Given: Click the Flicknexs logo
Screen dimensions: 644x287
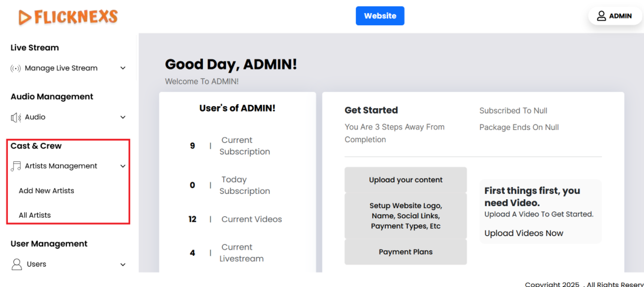Looking at the screenshot, I should coord(68,17).
